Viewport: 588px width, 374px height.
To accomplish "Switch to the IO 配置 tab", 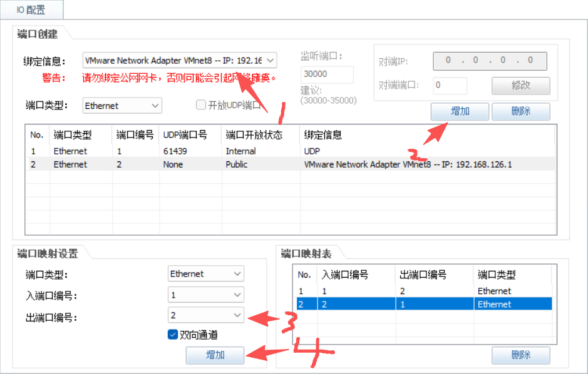I will coord(31,10).
